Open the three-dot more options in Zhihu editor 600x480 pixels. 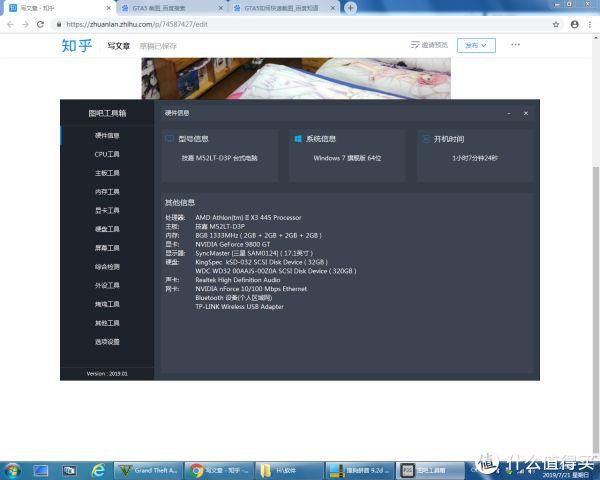515,45
